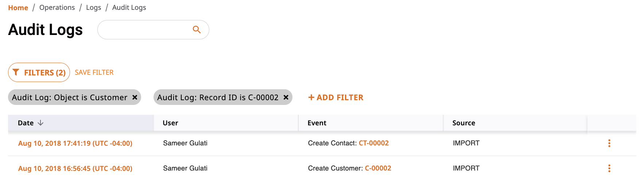Image resolution: width=644 pixels, height=180 pixels.
Task: Click the funnel icon in Filters button
Action: (x=16, y=72)
